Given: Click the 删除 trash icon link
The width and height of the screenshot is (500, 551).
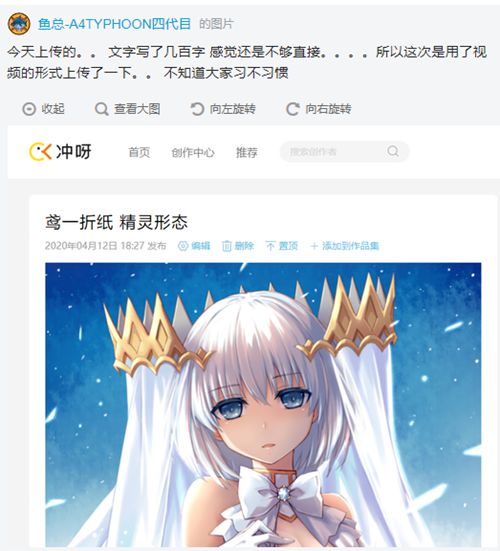Looking at the screenshot, I should point(238,246).
